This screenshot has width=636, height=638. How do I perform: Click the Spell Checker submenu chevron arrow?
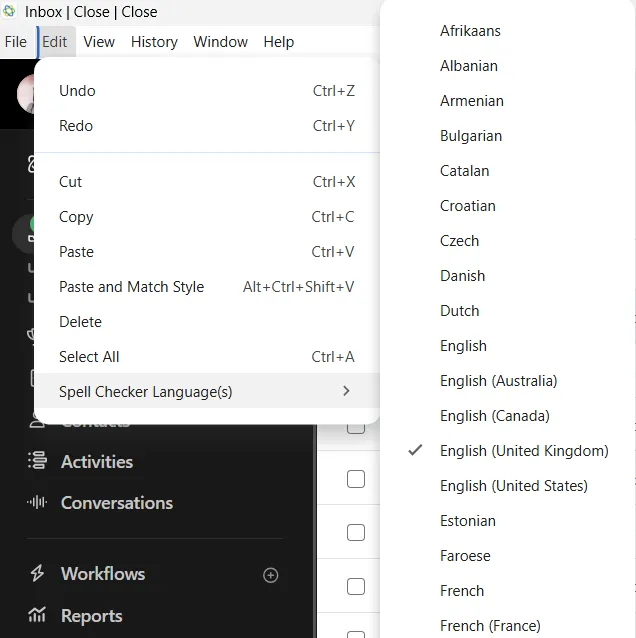tap(346, 391)
